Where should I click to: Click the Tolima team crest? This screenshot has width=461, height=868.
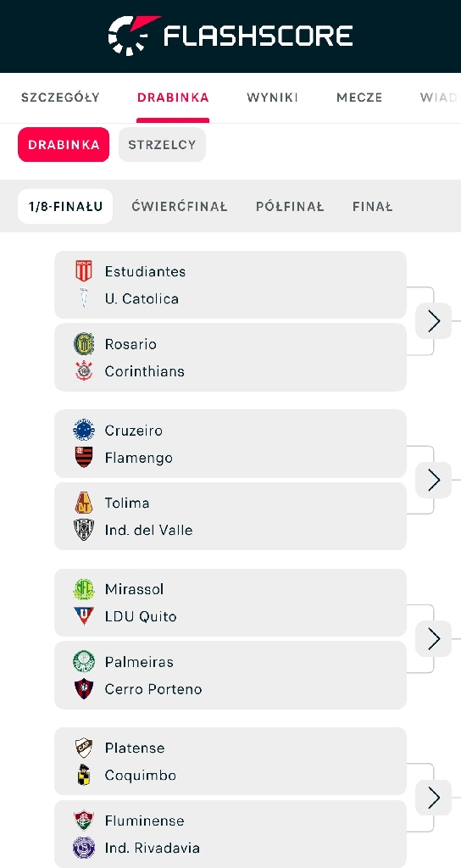click(84, 503)
